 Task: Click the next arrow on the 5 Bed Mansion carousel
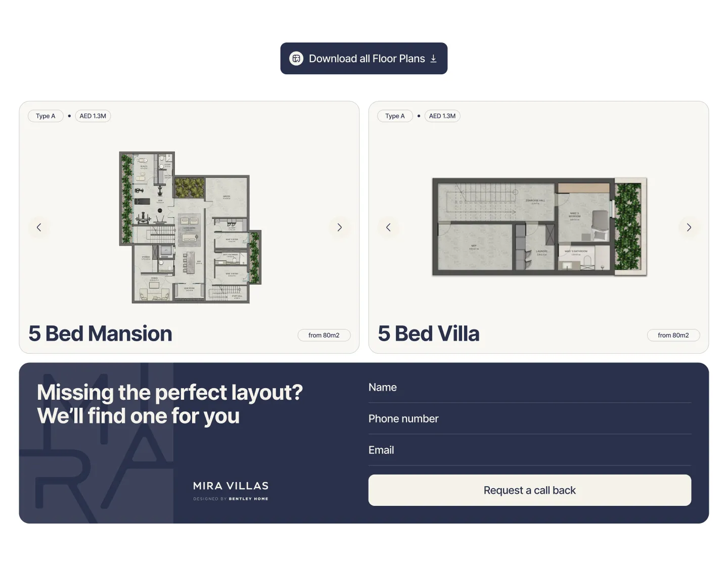[x=340, y=227]
